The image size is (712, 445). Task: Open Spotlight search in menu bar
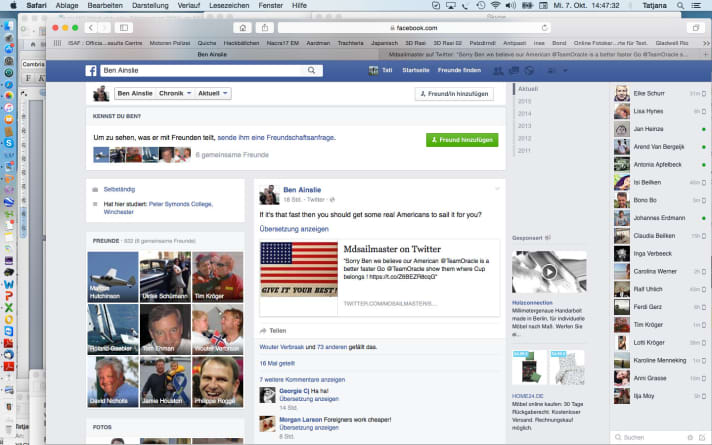tap(680, 5)
